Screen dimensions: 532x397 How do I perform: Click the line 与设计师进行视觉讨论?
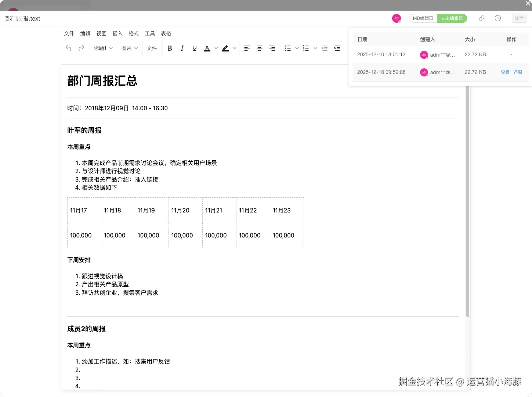pyautogui.click(x=111, y=171)
